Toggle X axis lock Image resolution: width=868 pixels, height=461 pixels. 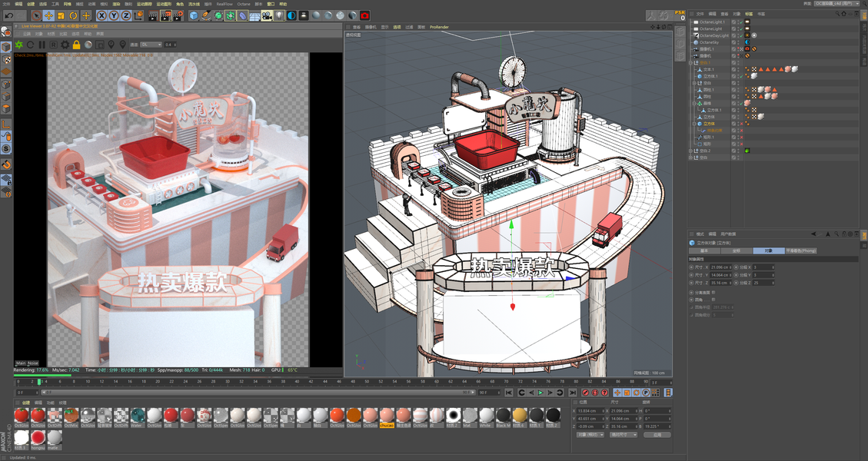coord(101,15)
